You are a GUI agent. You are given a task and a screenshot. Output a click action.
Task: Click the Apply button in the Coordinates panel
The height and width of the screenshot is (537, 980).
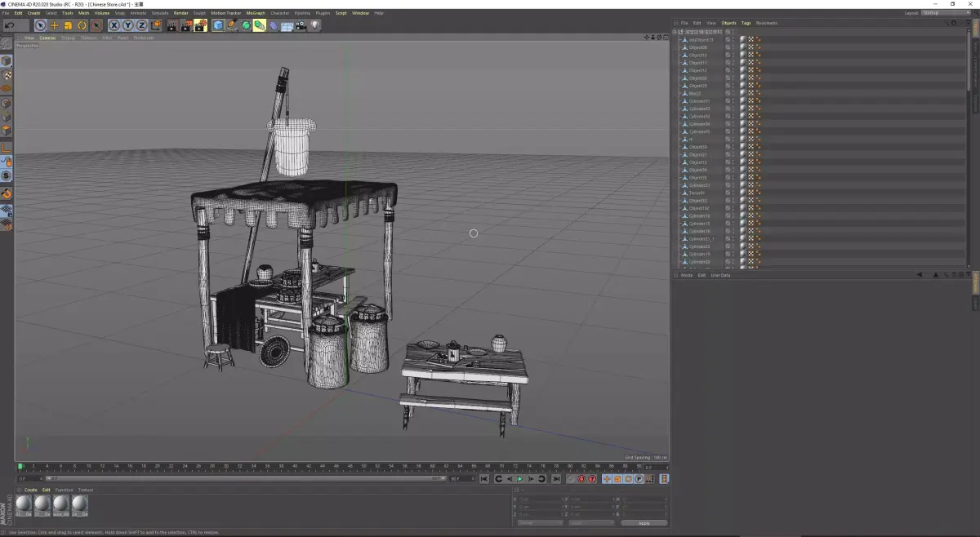pyautogui.click(x=644, y=523)
